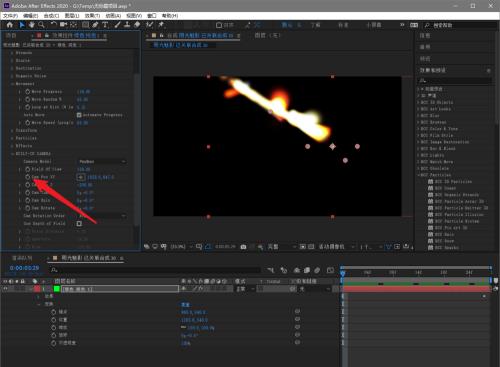Hide the layer using its eye visibility toggle
The height and width of the screenshot is (367, 500).
tap(5, 289)
